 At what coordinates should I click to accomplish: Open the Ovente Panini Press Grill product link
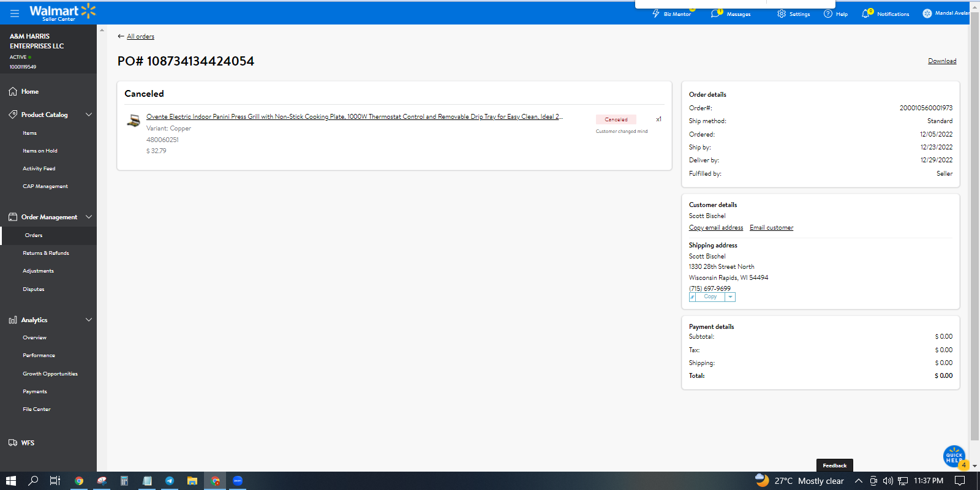point(355,116)
